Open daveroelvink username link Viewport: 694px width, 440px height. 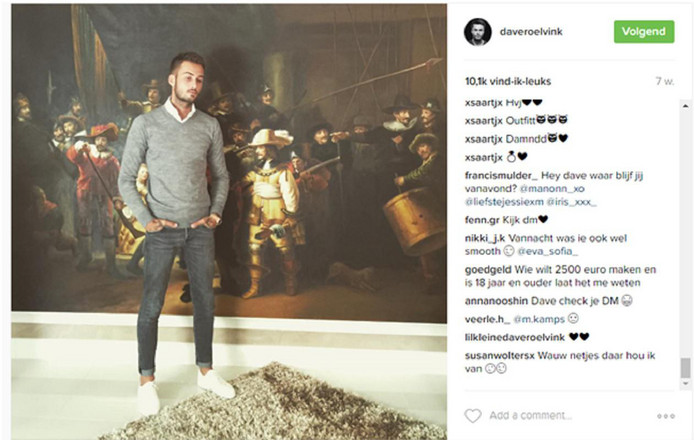click(x=531, y=32)
